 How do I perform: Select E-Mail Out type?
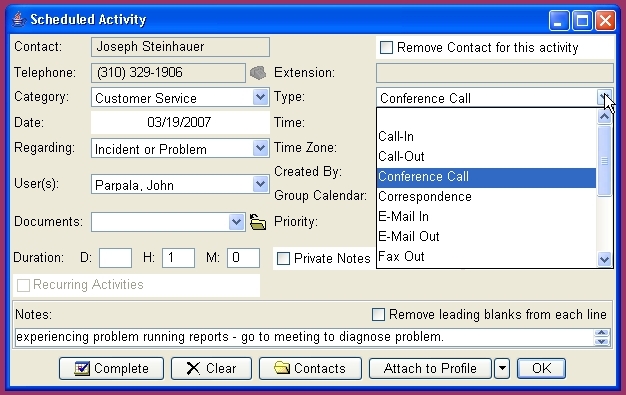(486, 237)
